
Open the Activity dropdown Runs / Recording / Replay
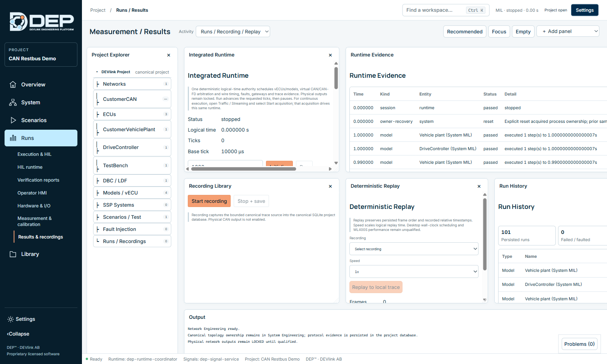point(233,31)
